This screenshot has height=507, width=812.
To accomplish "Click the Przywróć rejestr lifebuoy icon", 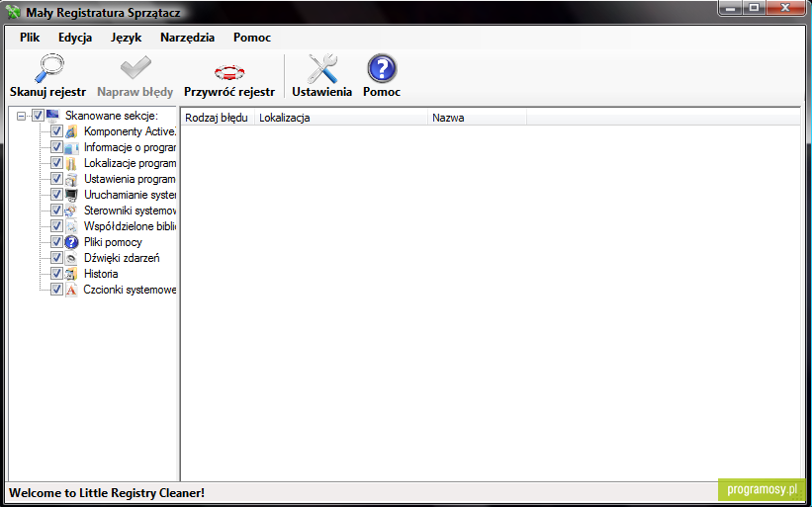I will pyautogui.click(x=229, y=72).
